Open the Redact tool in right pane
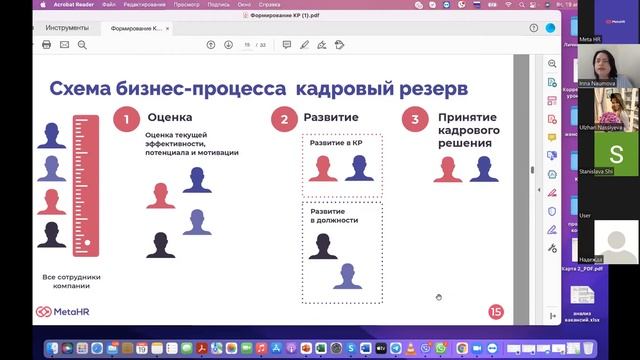The height and width of the screenshot is (360, 640). [552, 193]
